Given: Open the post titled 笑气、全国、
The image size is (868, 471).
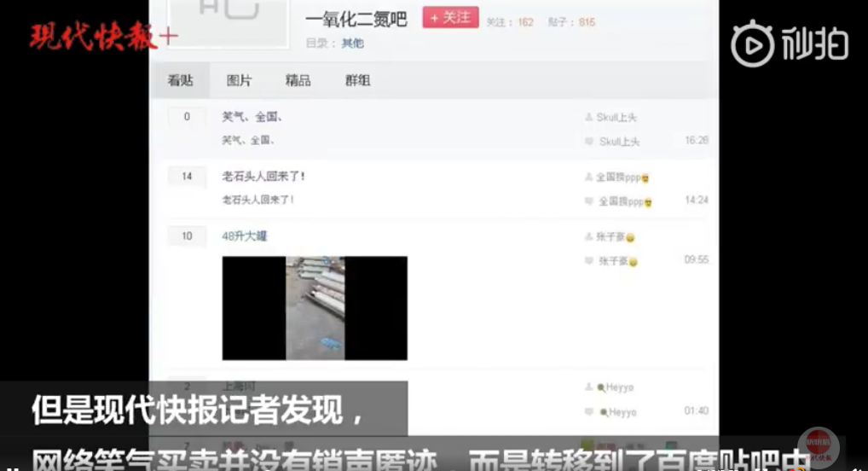Looking at the screenshot, I should (x=252, y=117).
